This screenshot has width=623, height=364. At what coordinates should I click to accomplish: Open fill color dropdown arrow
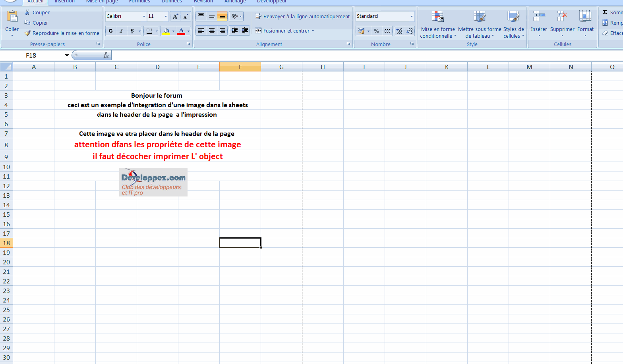click(173, 31)
